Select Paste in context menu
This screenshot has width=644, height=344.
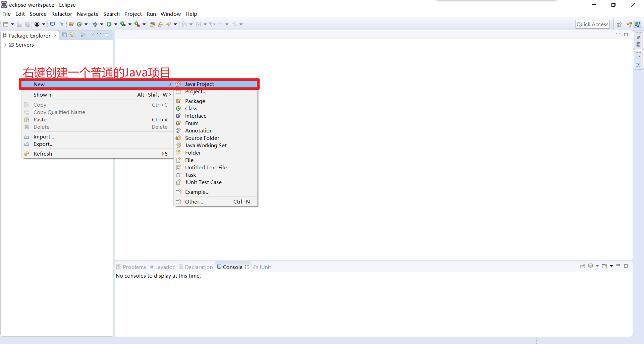coord(97,120)
